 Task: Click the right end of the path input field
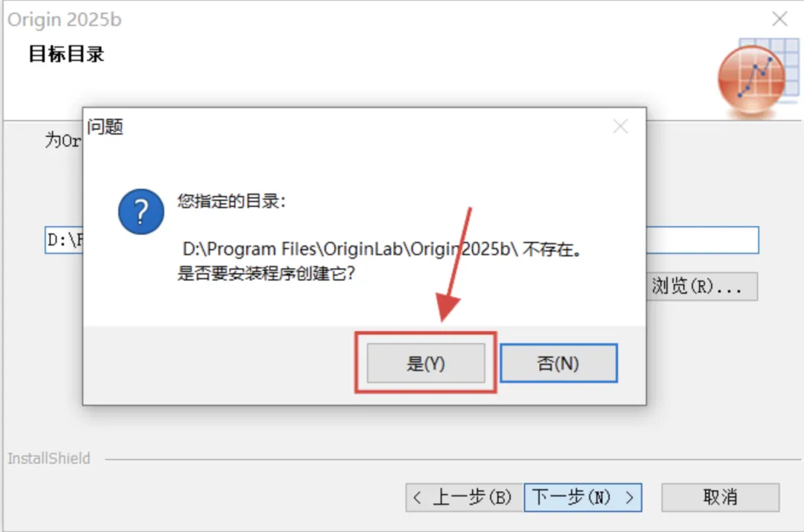click(x=703, y=240)
